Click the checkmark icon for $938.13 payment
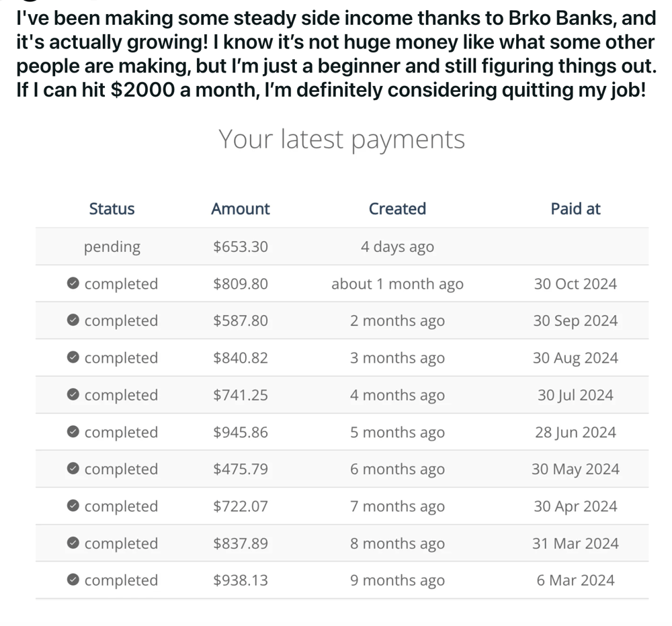The image size is (672, 626). point(73,580)
